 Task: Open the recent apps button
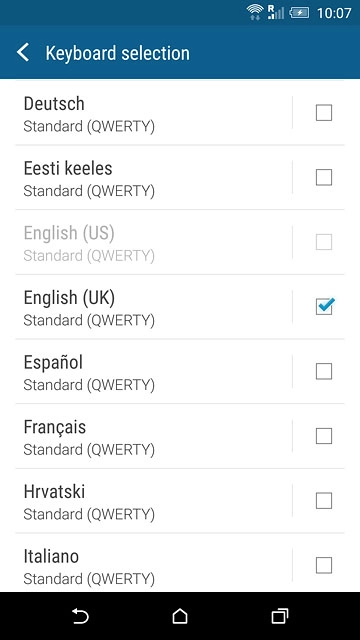(x=280, y=616)
